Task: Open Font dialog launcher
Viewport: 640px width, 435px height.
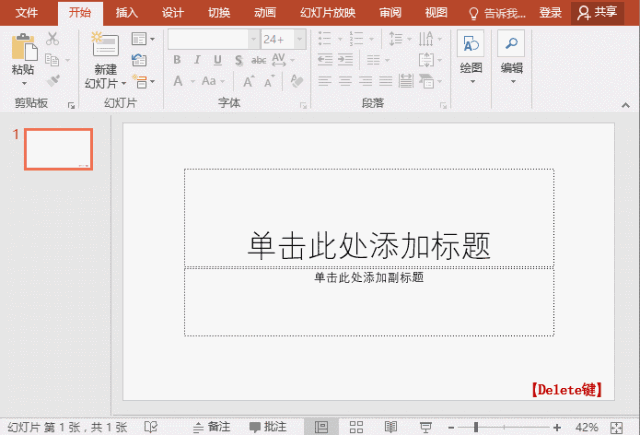Action: [x=303, y=106]
